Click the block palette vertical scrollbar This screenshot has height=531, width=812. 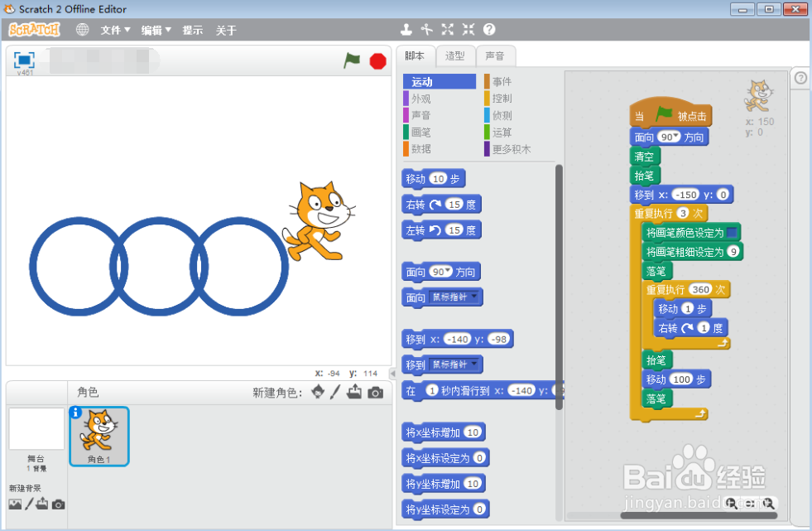559,287
